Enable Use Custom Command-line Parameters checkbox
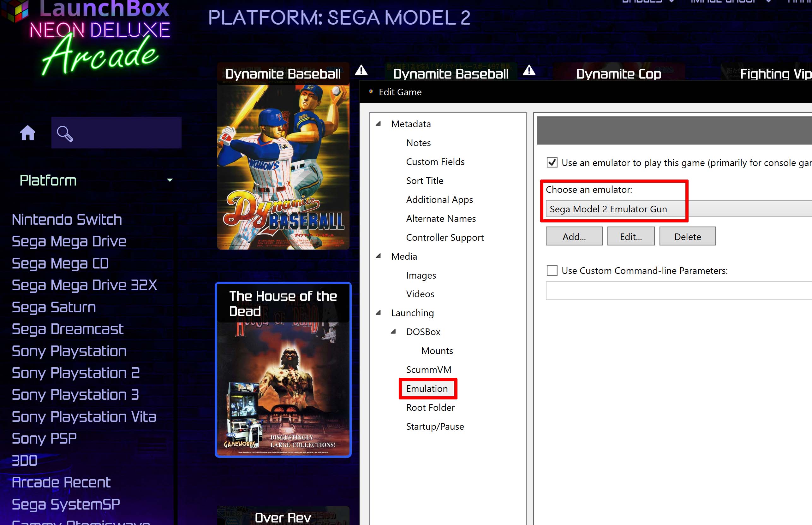 pos(552,270)
